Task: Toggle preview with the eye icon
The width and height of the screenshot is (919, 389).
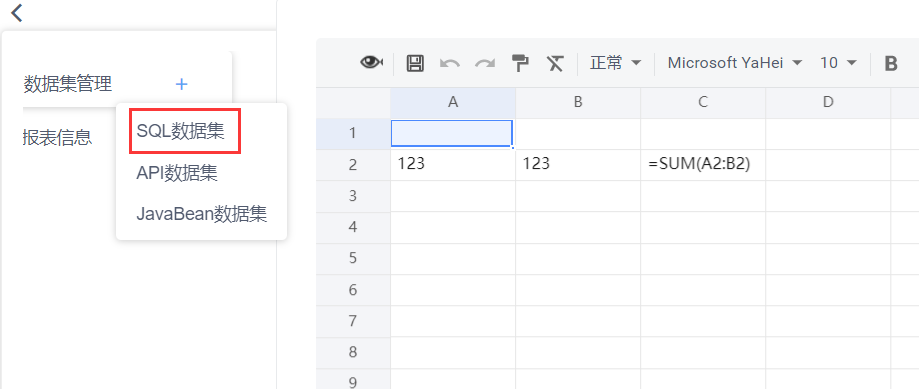Action: pos(372,62)
